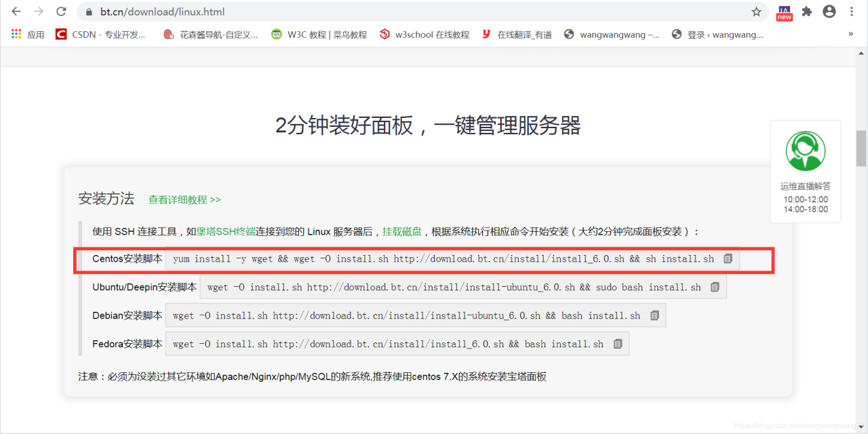Image resolution: width=868 pixels, height=434 pixels.
Task: Open the Chrome profile avatar
Action: tap(829, 12)
